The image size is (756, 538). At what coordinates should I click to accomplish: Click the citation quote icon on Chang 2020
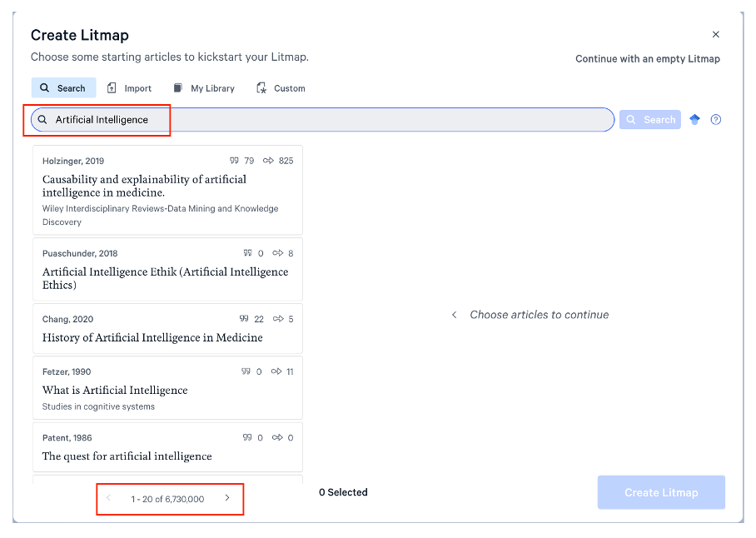244,319
